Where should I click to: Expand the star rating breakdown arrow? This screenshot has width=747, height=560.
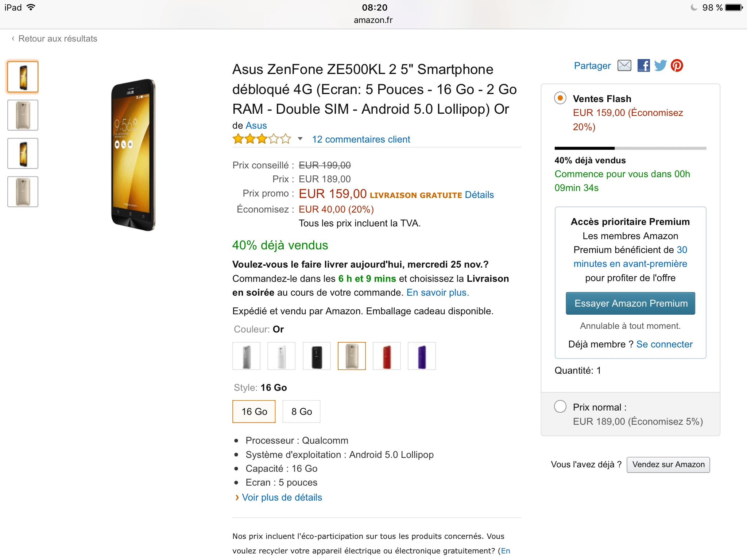click(300, 139)
